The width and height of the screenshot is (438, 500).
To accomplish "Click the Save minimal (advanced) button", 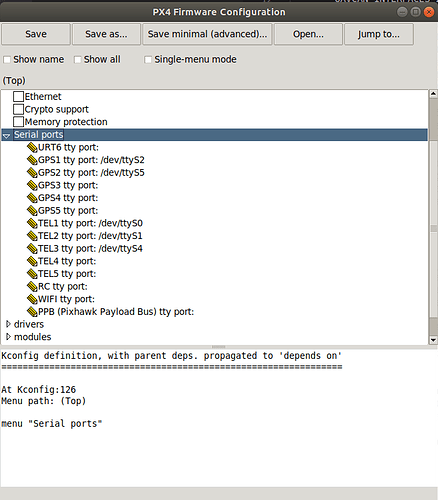I will pos(207,34).
